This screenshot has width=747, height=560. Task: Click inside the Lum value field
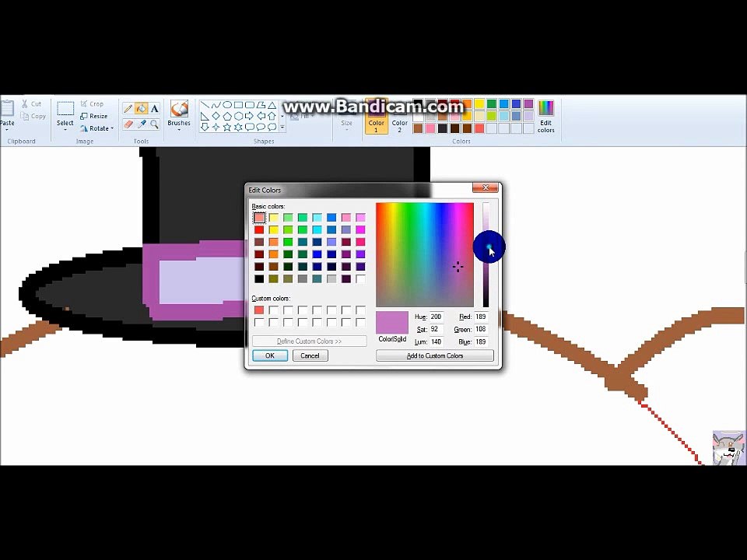(437, 341)
